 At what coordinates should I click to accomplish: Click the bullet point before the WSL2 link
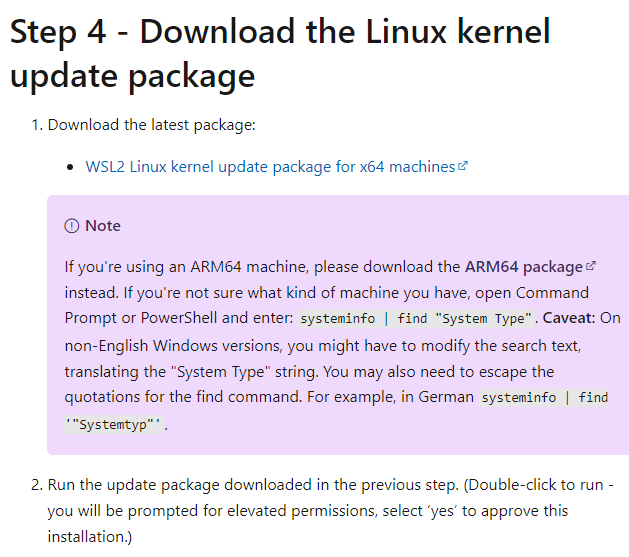coord(71,167)
